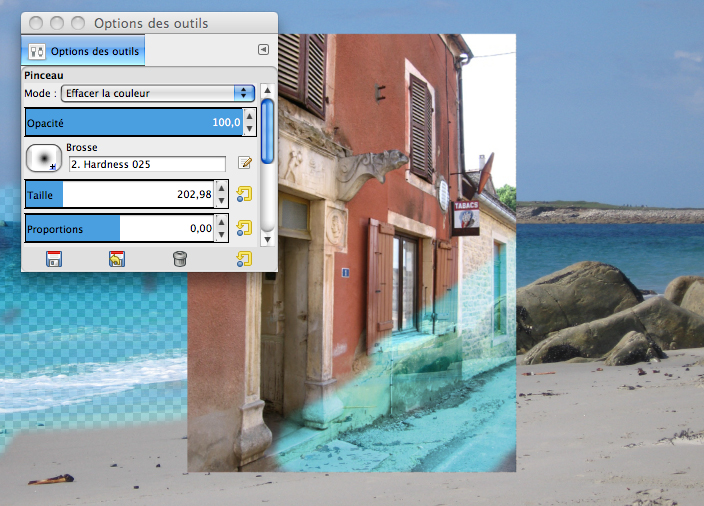Decrease Taille with its down arrow
The width and height of the screenshot is (704, 506).
click(221, 200)
